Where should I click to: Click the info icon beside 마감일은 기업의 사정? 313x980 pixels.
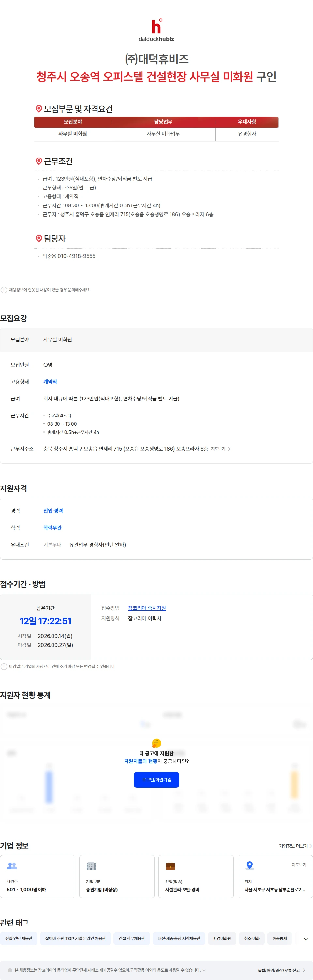(x=4, y=667)
